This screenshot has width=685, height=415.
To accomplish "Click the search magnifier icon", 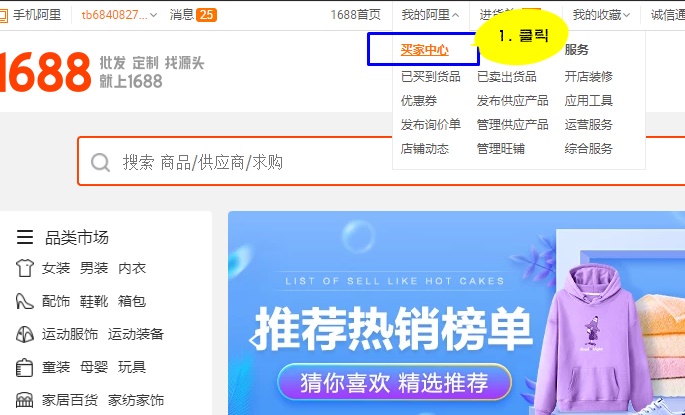I will (100, 163).
